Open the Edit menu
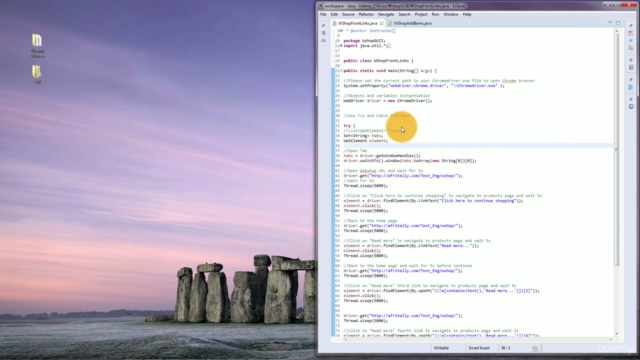Screen dimensions: 640x360 tap(334, 14)
